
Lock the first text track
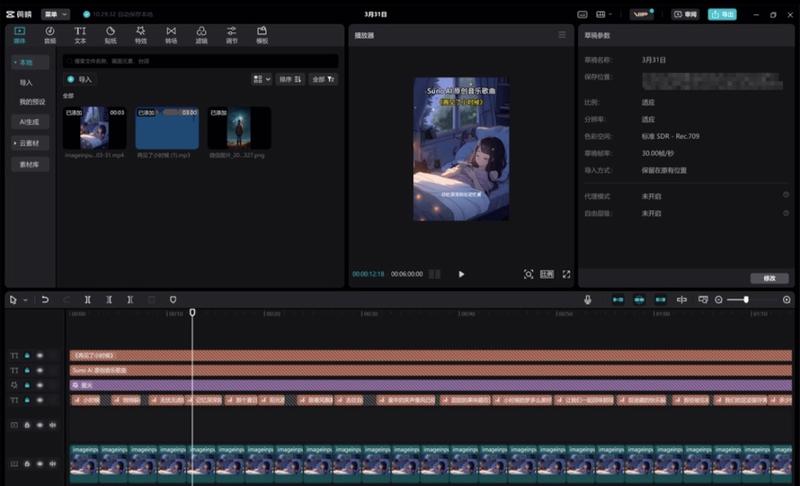tap(27, 355)
